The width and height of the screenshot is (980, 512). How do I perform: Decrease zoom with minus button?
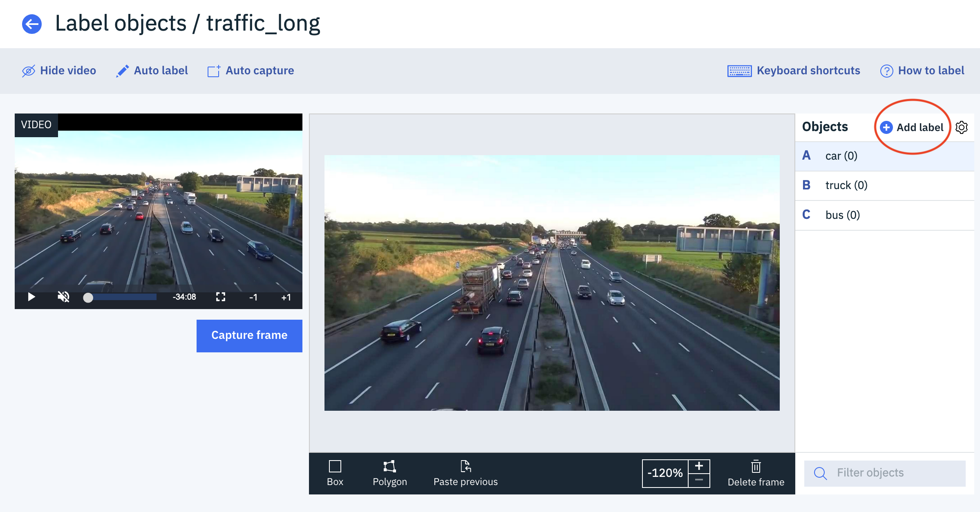(x=699, y=480)
